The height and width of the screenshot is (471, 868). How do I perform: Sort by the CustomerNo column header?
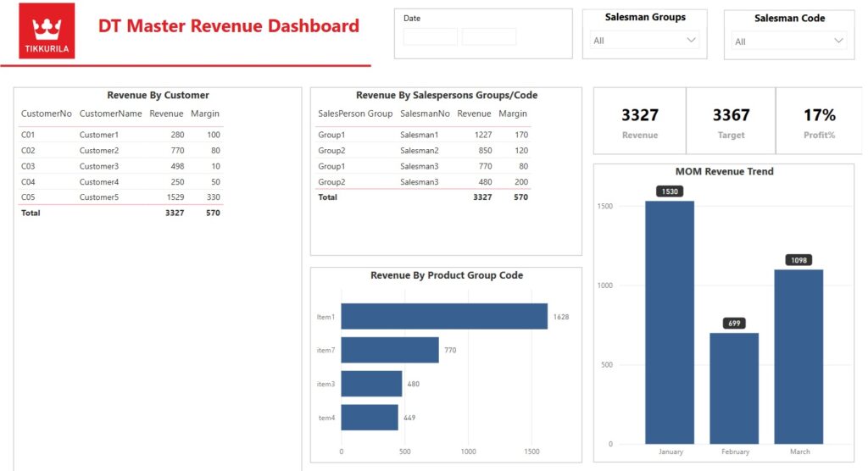pos(47,114)
